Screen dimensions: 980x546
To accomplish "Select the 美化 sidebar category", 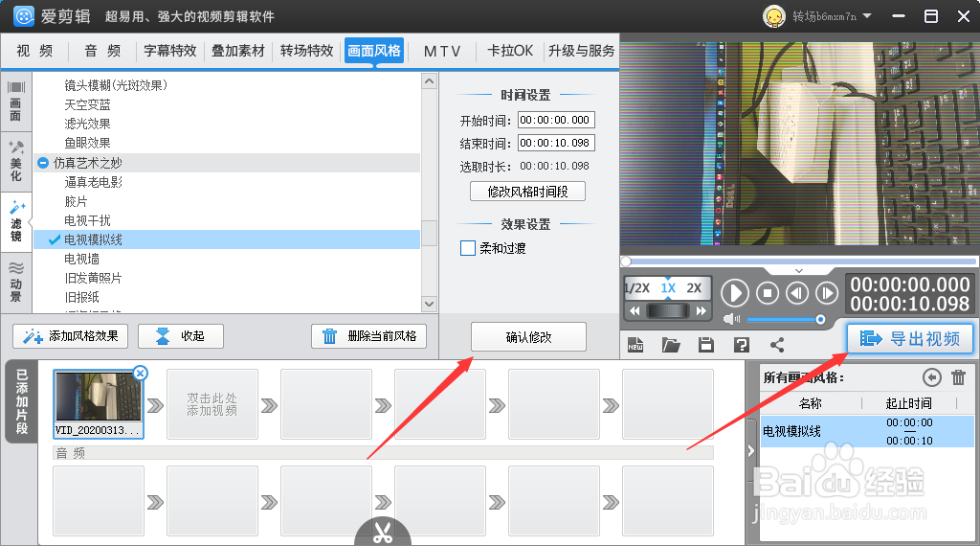I will (x=15, y=161).
